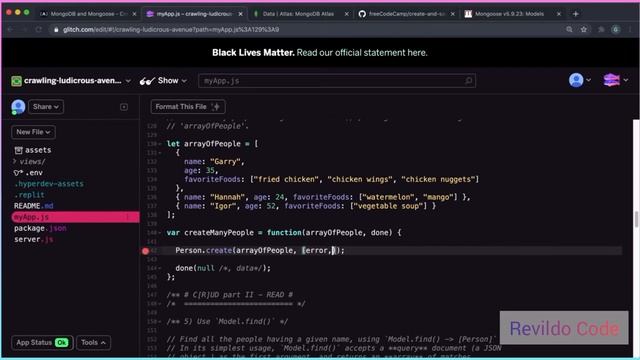The height and width of the screenshot is (360, 640).
Task: Open the user account avatar menu
Action: coord(580,80)
